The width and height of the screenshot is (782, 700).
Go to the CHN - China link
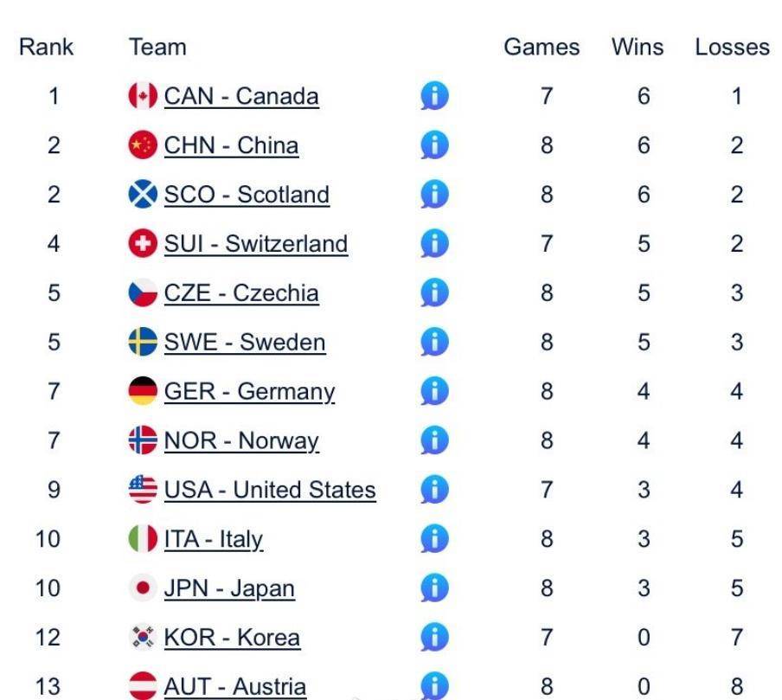[231, 145]
